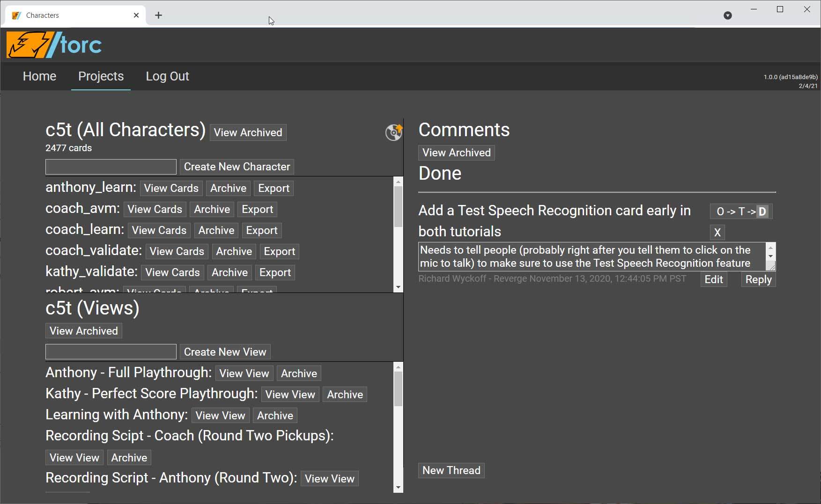
Task: Click the character search input field
Action: pos(111,167)
